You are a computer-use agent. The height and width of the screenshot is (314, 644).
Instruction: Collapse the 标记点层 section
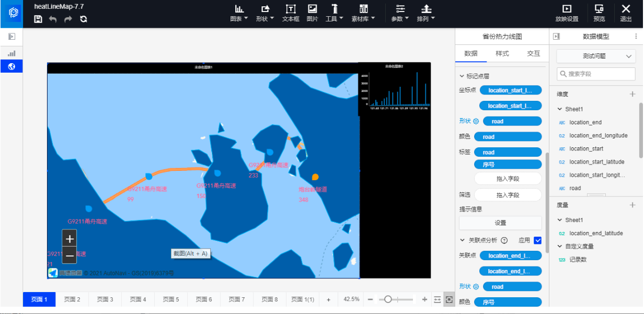coord(462,76)
